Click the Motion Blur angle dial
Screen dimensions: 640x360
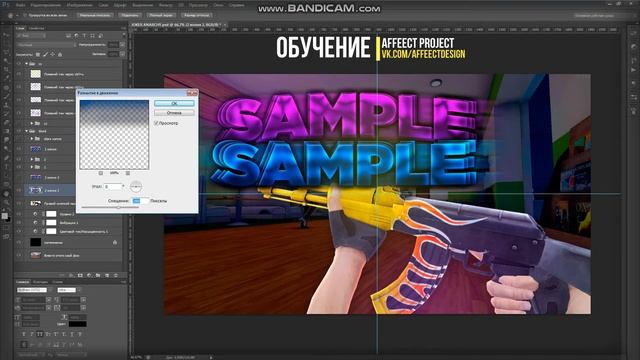tap(136, 186)
